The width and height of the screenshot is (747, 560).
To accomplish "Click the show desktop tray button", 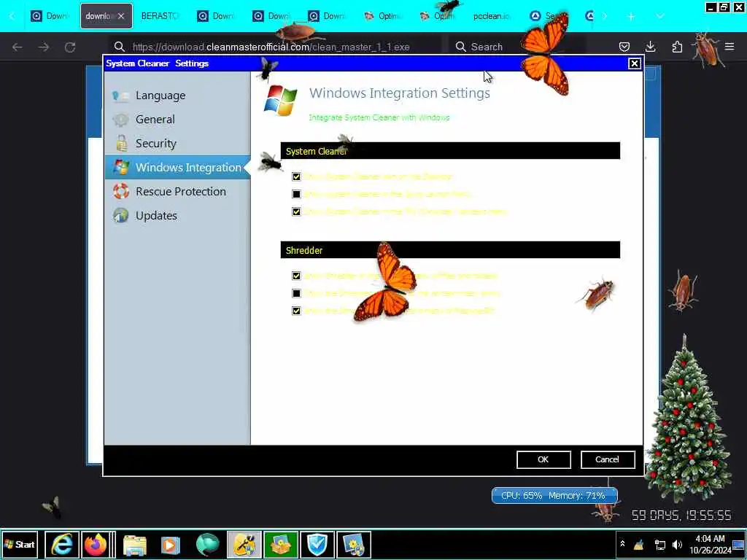I will [x=739, y=545].
